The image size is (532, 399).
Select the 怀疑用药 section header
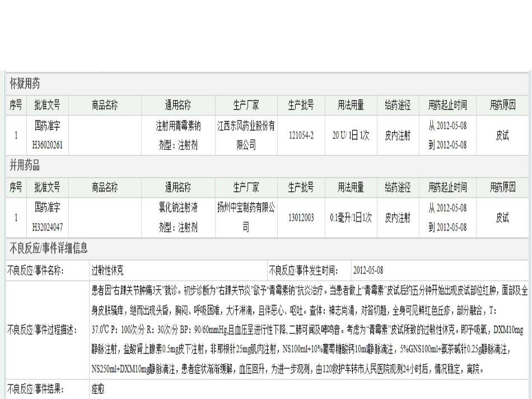[x=25, y=83]
